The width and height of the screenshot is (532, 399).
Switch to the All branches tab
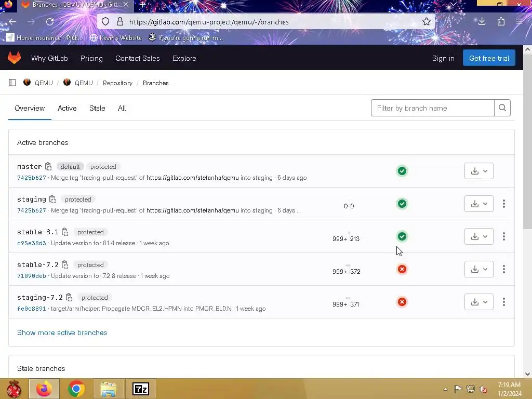point(122,108)
